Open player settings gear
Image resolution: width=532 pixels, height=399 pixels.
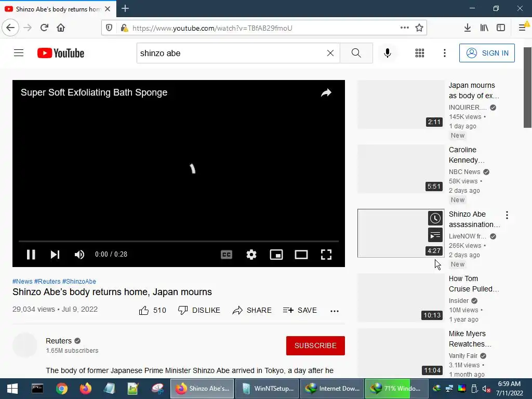click(x=251, y=255)
